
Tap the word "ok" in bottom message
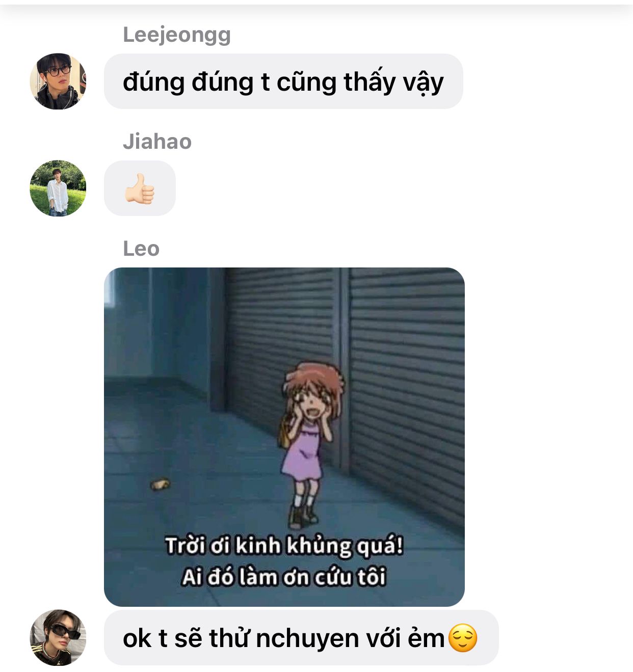tap(137, 639)
